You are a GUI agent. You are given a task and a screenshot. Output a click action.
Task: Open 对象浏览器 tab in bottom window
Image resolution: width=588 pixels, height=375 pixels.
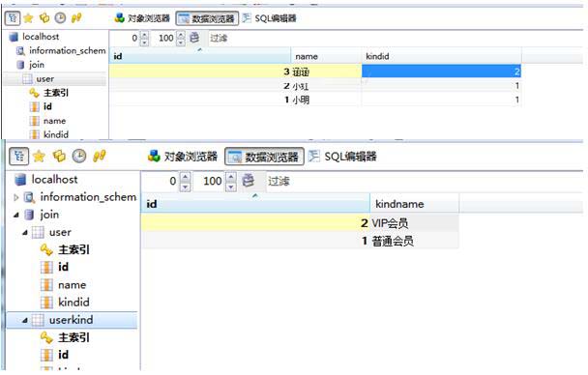pos(183,157)
